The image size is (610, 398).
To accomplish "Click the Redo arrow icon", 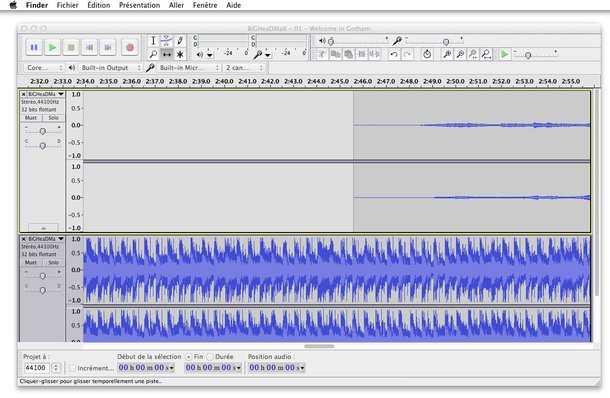I will (407, 54).
